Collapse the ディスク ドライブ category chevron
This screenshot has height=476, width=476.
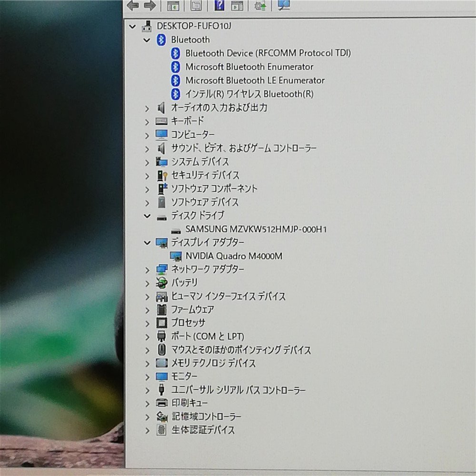(x=147, y=216)
